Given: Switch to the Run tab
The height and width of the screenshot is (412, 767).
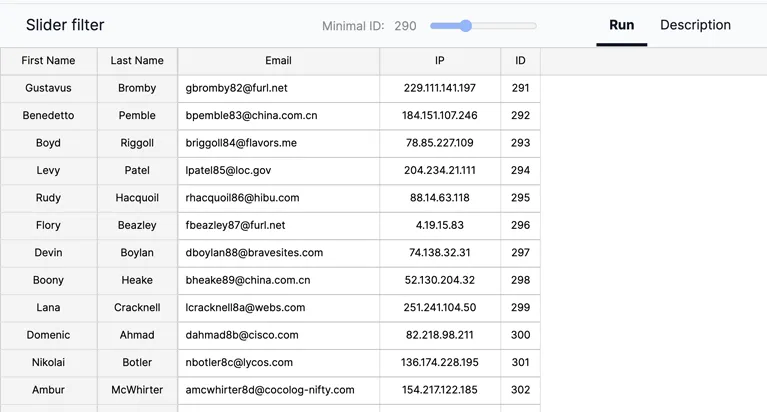Looking at the screenshot, I should (621, 25).
